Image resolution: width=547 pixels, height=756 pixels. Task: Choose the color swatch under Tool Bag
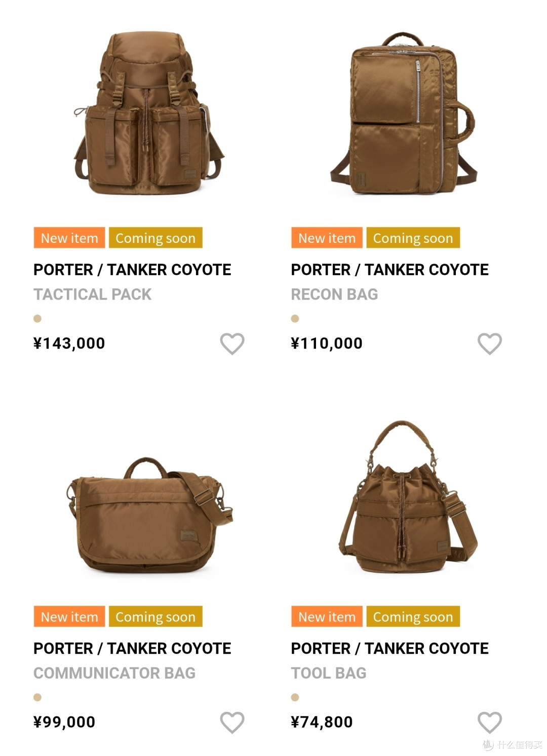295,697
